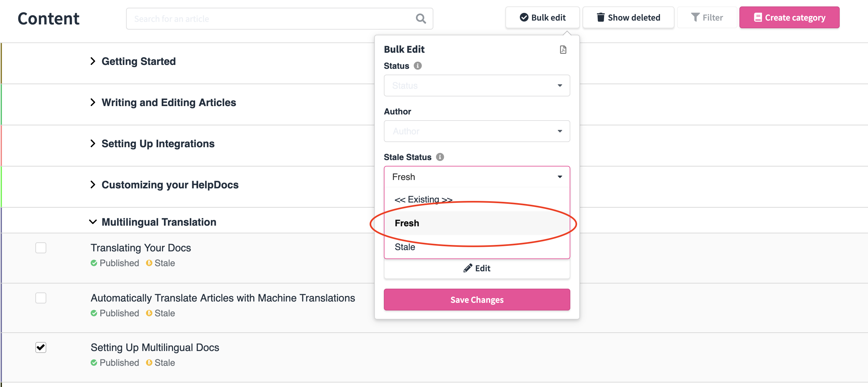868x387 pixels.
Task: Click the trash icon in Show deleted
Action: coord(600,17)
